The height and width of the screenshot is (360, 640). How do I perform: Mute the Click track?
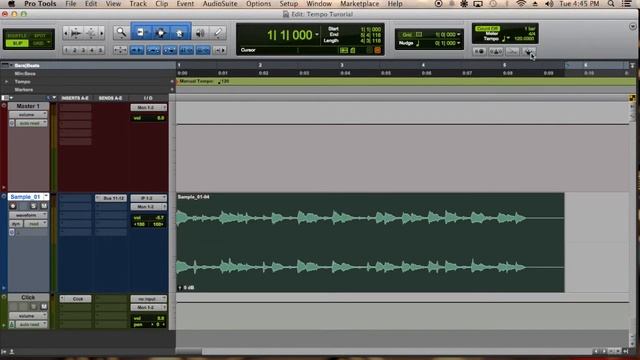pos(44,307)
